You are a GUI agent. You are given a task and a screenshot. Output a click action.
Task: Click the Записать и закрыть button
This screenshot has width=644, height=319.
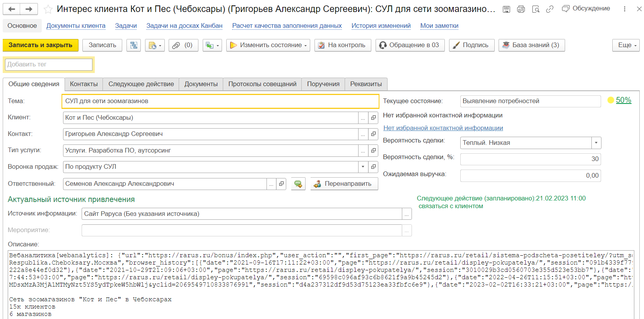click(41, 45)
